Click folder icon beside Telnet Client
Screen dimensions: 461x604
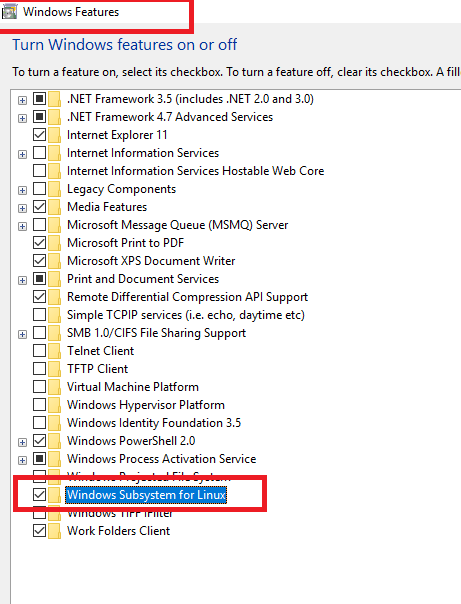(x=55, y=351)
